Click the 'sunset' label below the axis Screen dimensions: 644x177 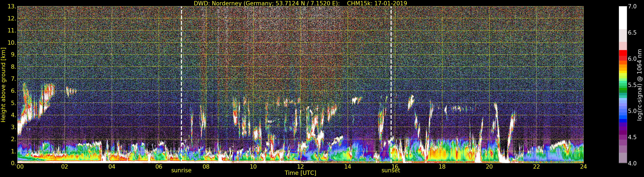[x=391, y=170]
